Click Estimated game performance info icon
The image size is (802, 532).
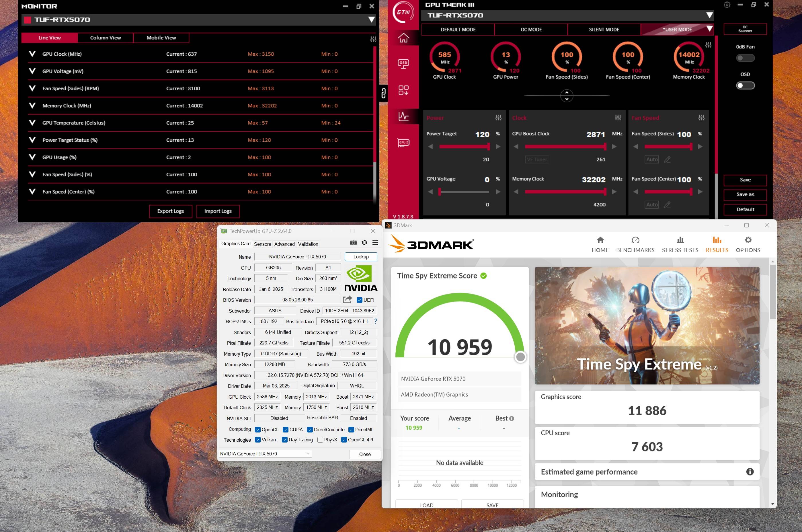(x=750, y=471)
